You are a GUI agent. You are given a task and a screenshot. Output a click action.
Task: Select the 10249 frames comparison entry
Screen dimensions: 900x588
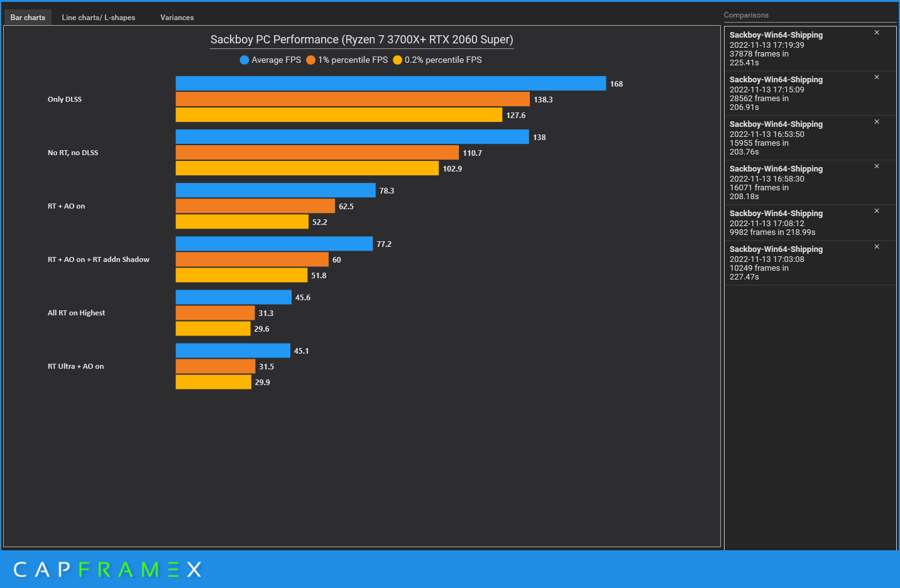(810, 263)
